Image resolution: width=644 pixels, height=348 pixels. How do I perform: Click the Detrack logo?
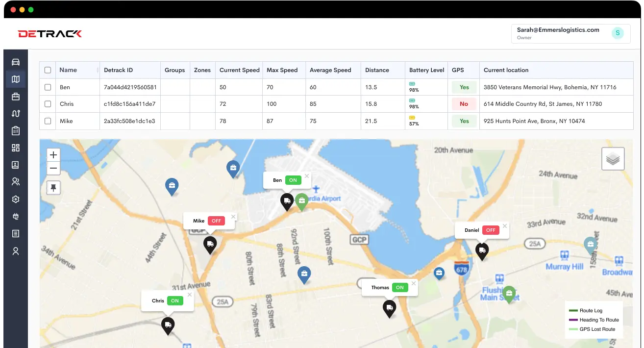click(50, 34)
